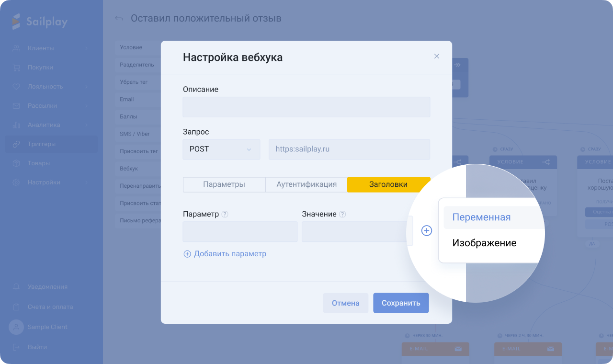This screenshot has height=364, width=613.
Task: Click the Добавить параметр link
Action: [225, 254]
